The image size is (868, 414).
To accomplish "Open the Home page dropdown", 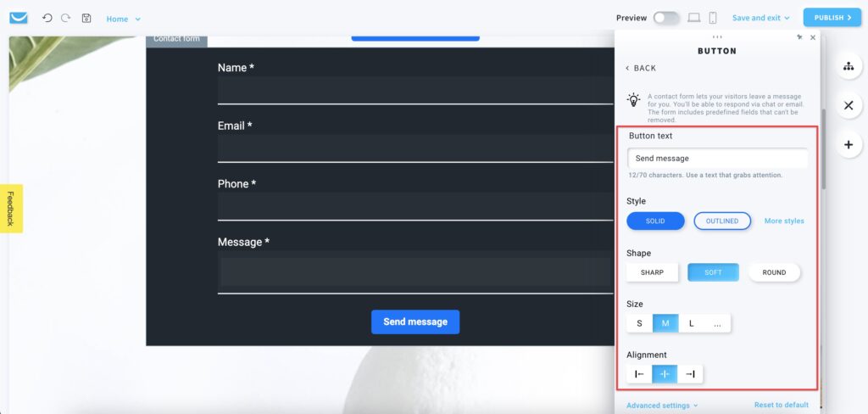I will click(124, 19).
